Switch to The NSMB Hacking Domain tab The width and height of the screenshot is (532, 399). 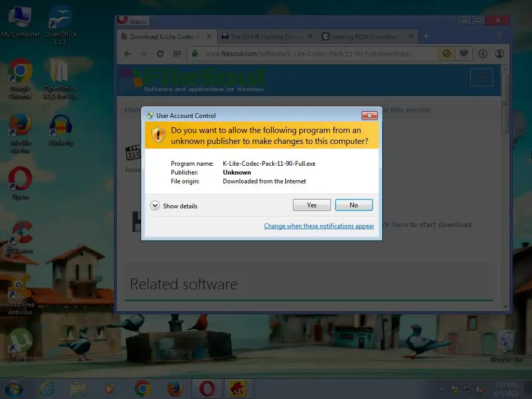264,37
